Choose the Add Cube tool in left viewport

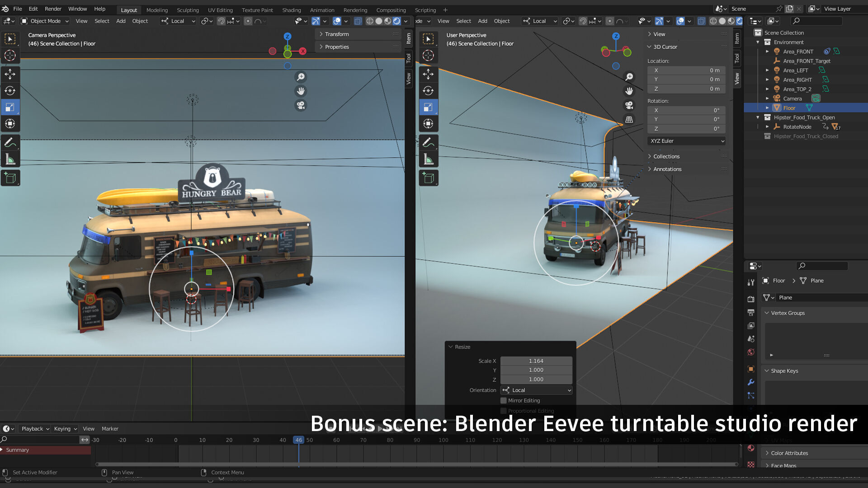(x=10, y=178)
